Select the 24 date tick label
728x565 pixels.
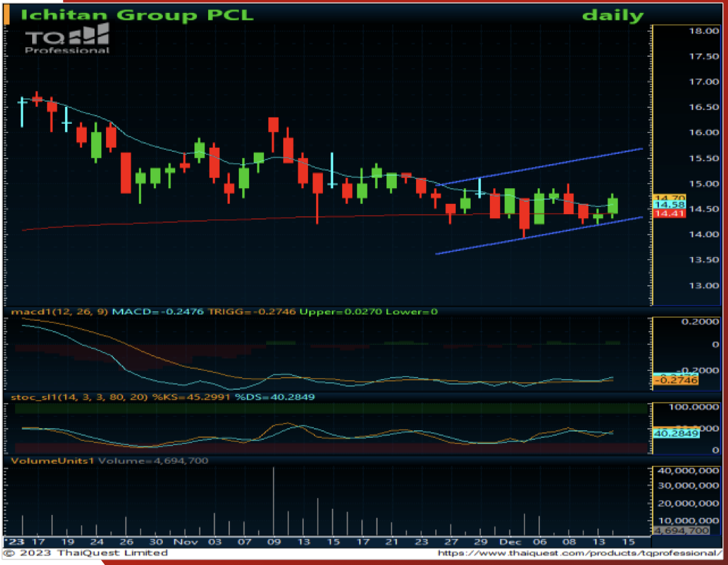96,542
